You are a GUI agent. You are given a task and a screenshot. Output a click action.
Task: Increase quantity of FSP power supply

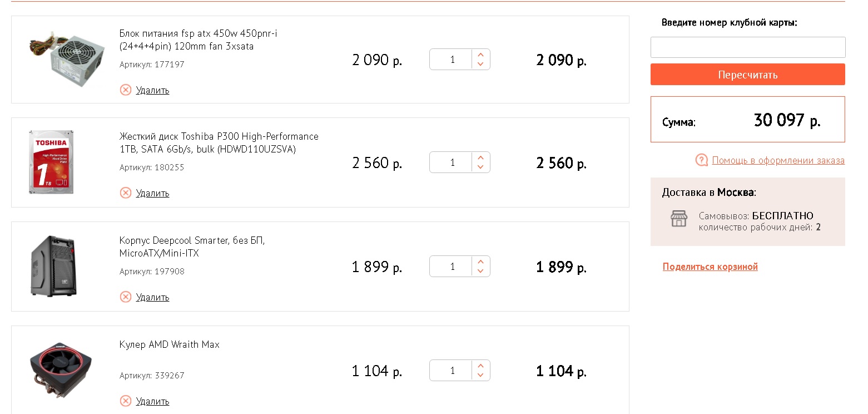pos(480,55)
